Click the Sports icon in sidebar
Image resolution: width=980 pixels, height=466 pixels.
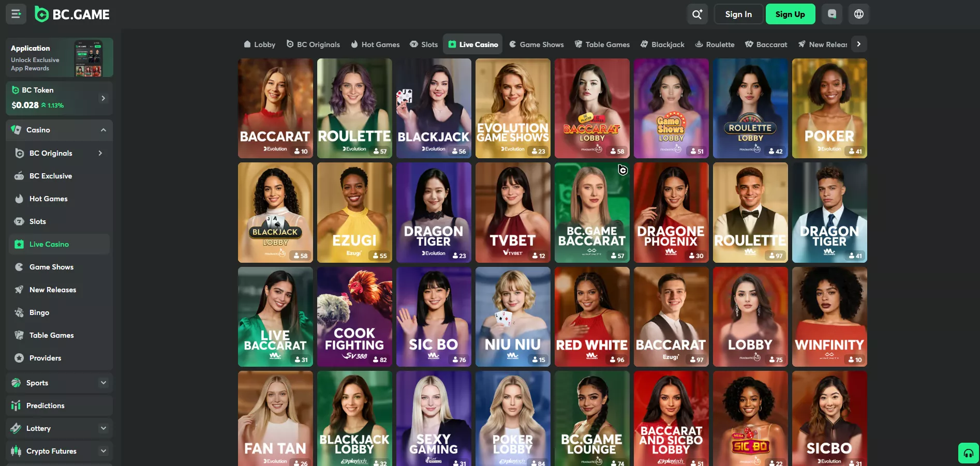coord(16,383)
